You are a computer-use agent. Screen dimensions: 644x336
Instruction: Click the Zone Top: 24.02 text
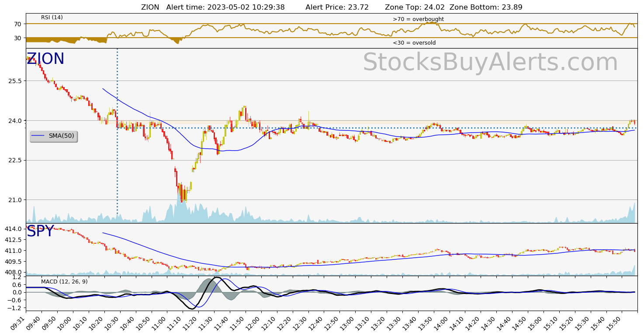click(415, 7)
